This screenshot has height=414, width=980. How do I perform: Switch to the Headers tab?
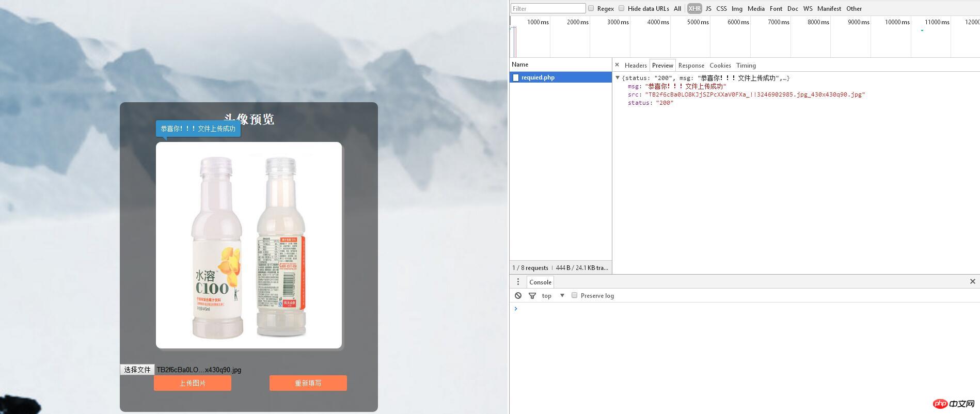pos(636,66)
